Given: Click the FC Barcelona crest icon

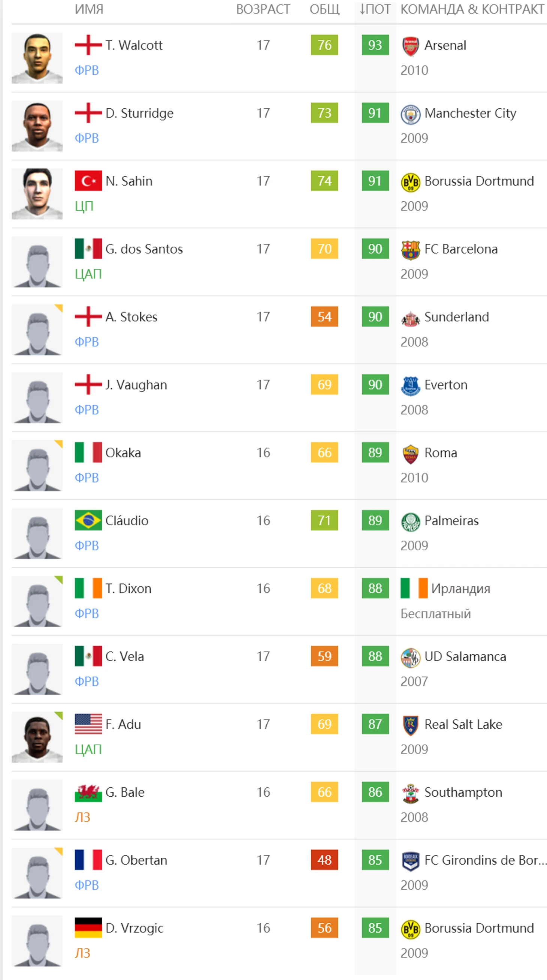Looking at the screenshot, I should click(x=411, y=250).
